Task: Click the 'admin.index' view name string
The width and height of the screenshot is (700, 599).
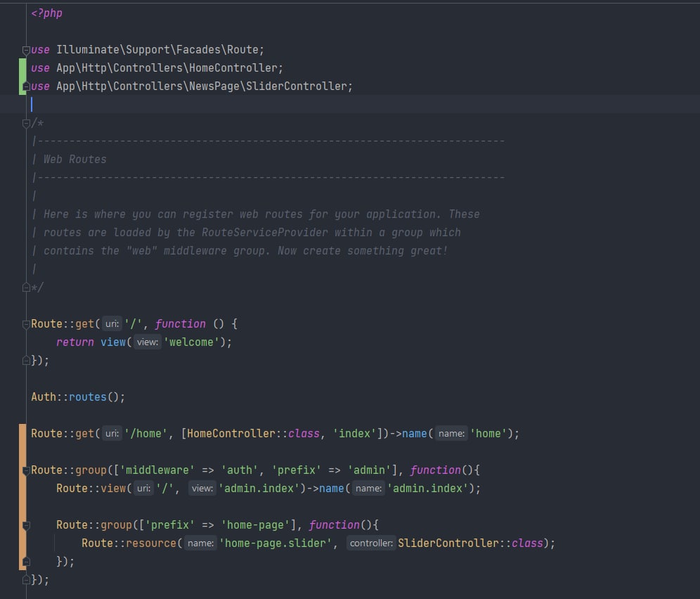Action: coord(259,489)
